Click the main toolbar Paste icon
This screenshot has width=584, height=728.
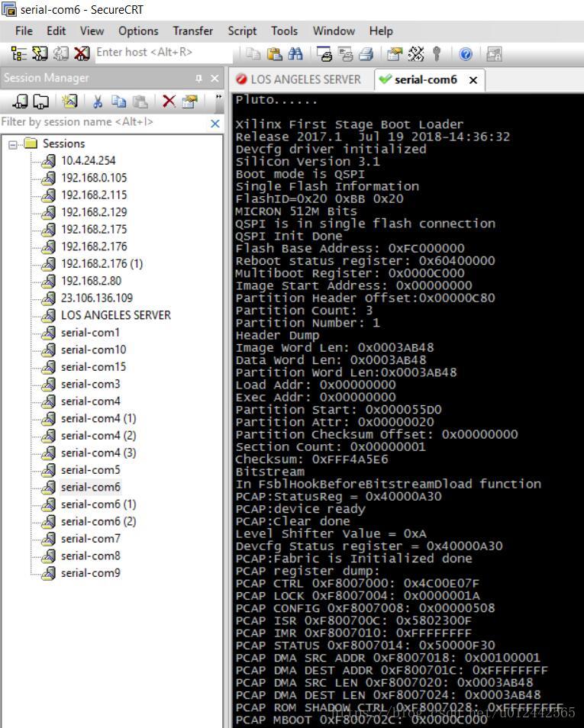(275, 54)
